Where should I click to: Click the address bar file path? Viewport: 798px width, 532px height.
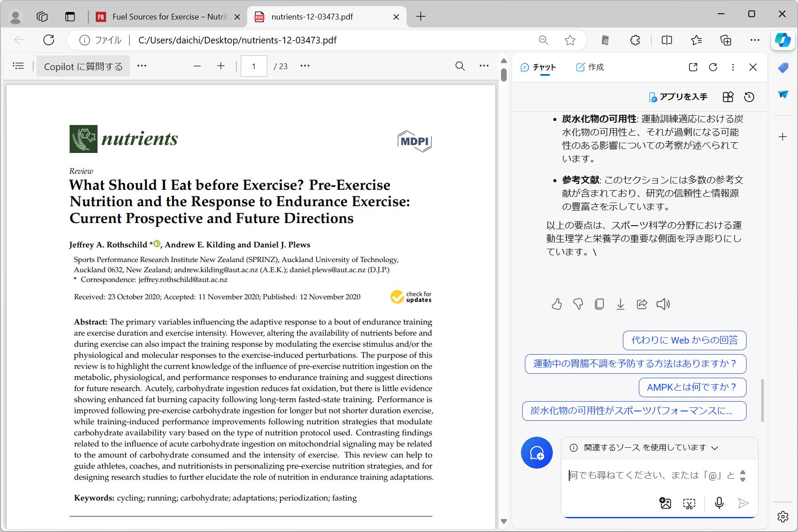pyautogui.click(x=238, y=40)
